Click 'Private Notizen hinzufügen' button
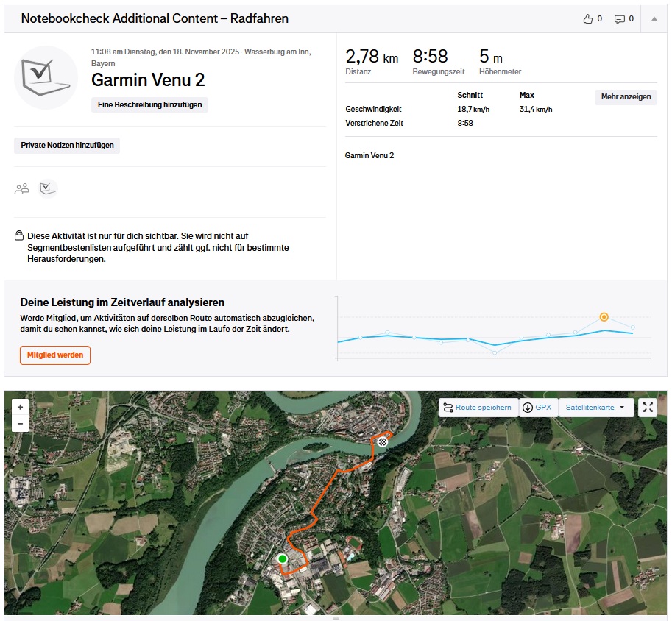672x621 pixels. point(67,146)
